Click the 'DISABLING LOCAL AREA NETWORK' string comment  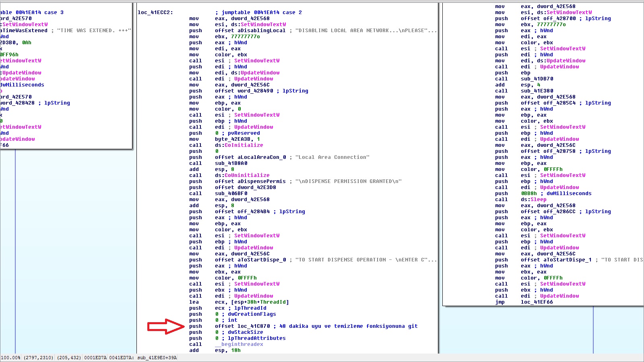(366, 31)
